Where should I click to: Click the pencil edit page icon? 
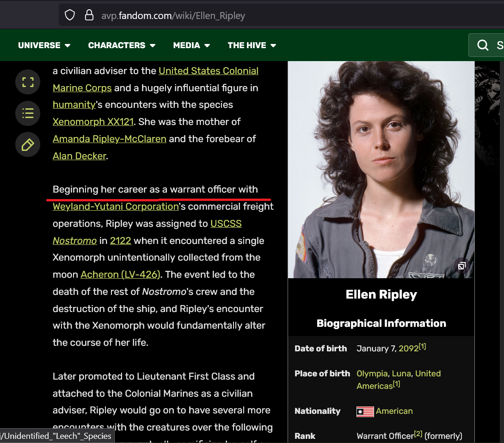[28, 144]
